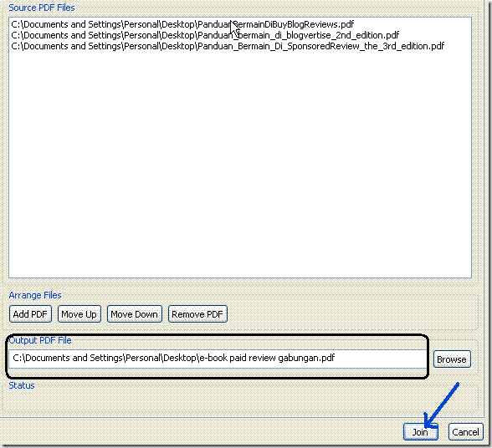492x448 pixels.
Task: Click the Add PDF button
Action: point(30,313)
